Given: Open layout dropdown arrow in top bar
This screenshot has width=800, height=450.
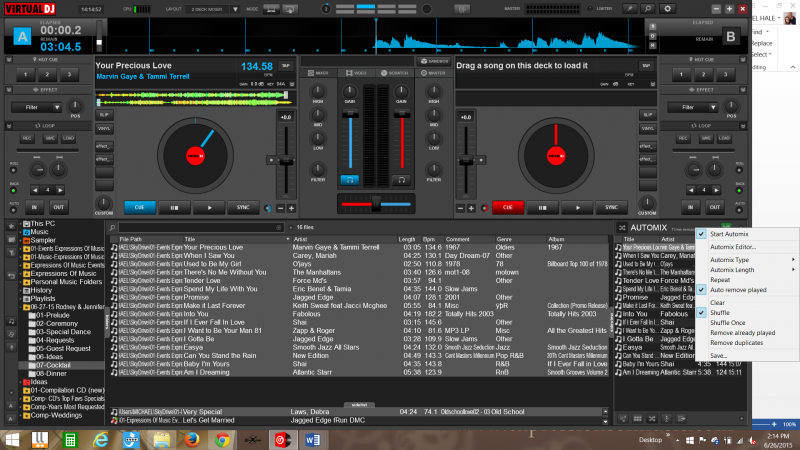Looking at the screenshot, I should coord(235,9).
